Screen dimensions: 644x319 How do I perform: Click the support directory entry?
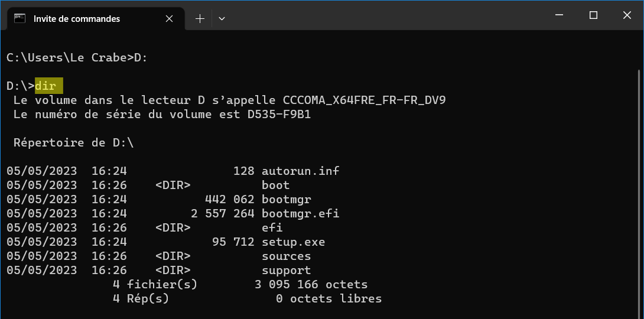click(x=287, y=270)
